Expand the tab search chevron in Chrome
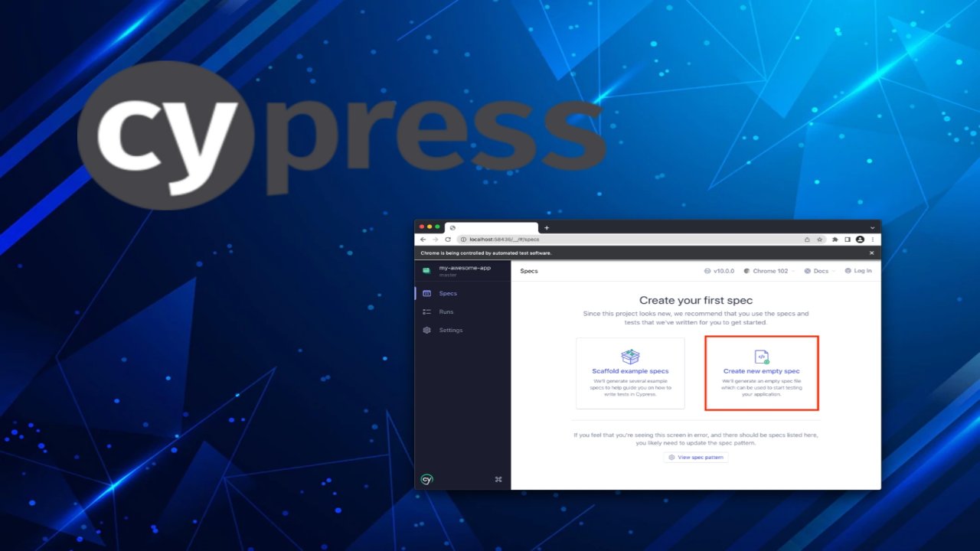The height and width of the screenshot is (551, 980). click(872, 227)
